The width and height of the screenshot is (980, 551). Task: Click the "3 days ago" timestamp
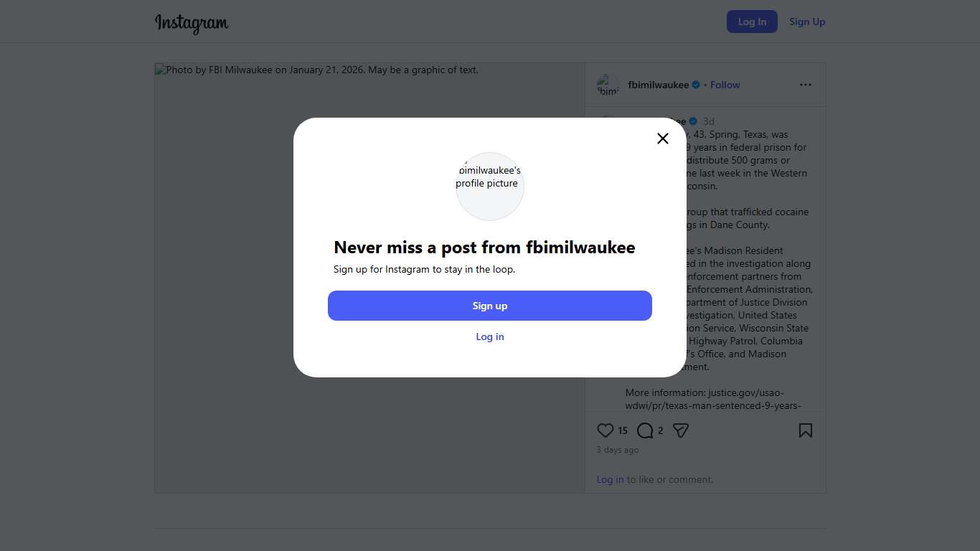point(618,450)
